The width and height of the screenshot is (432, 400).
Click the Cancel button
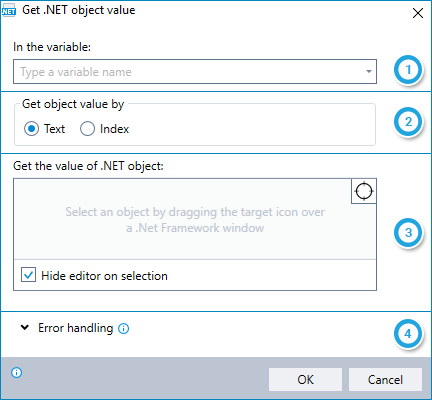click(x=385, y=380)
